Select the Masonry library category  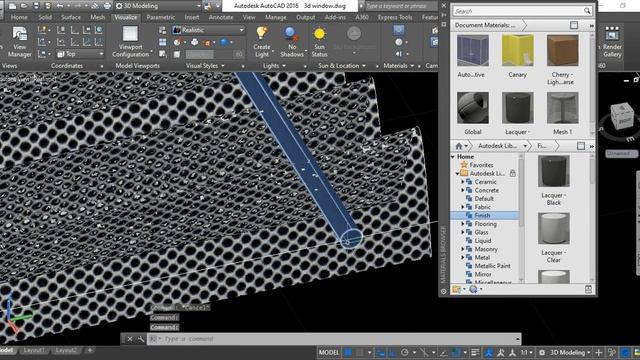pyautogui.click(x=486, y=249)
